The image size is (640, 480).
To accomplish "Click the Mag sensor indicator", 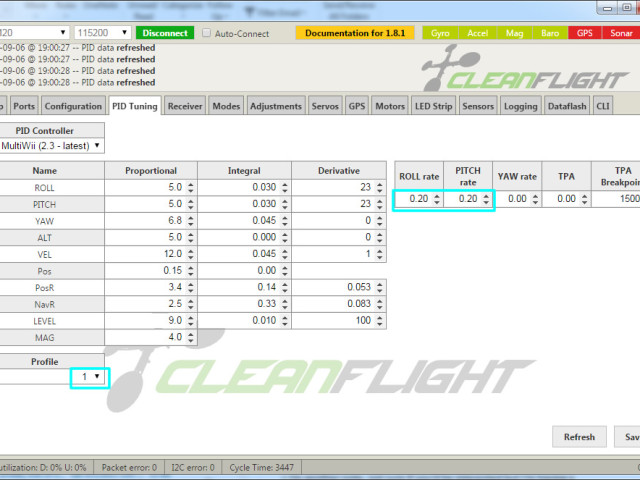I will [514, 33].
